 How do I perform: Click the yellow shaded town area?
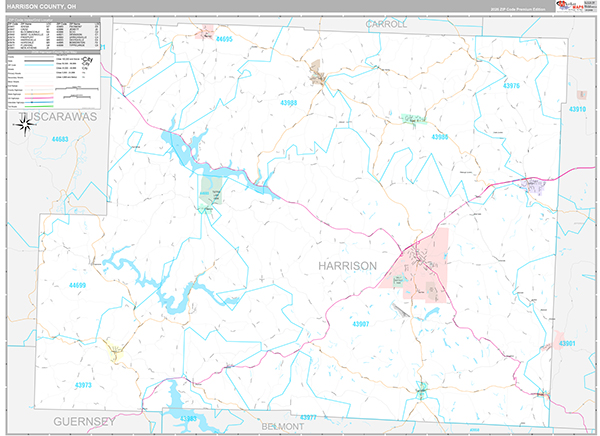[x=116, y=351]
